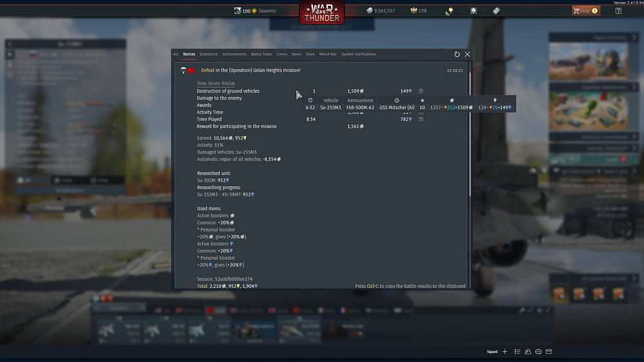Click the Awards row
Screen dimensions: 644x362
click(204, 105)
